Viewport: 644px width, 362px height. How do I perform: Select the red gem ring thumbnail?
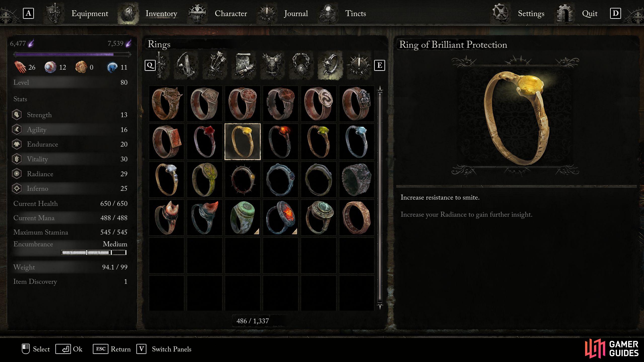pos(205,142)
